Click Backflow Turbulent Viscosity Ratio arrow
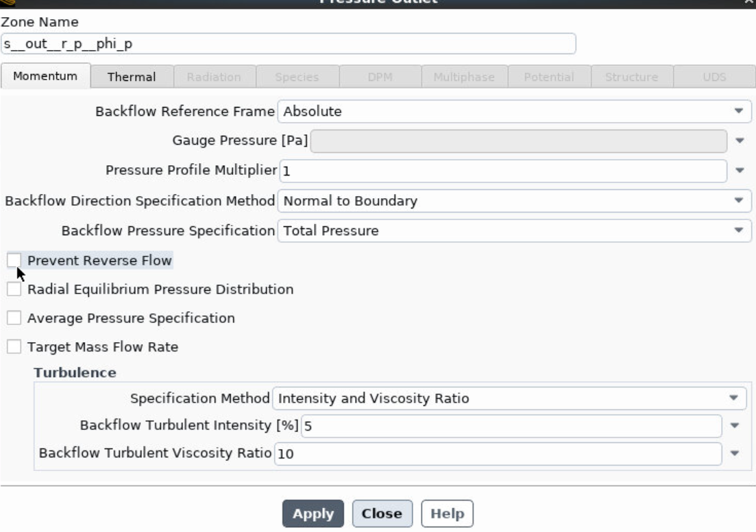This screenshot has width=756, height=532. tap(735, 453)
